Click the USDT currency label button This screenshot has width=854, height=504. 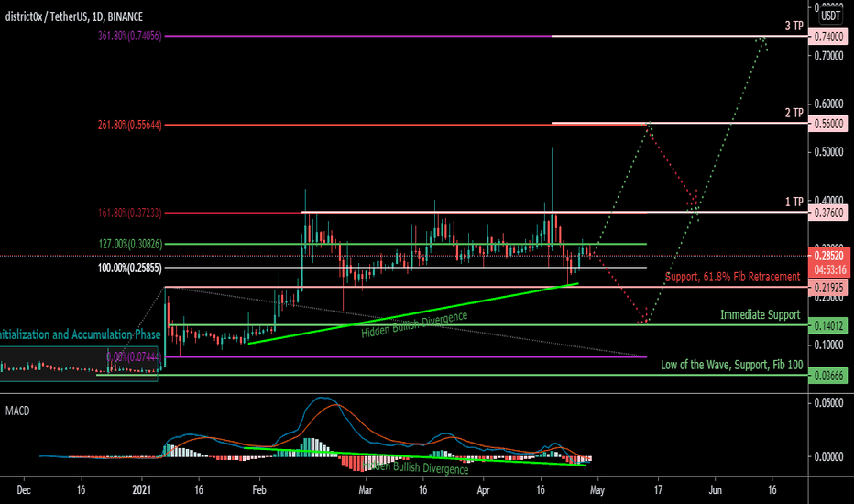pyautogui.click(x=830, y=16)
